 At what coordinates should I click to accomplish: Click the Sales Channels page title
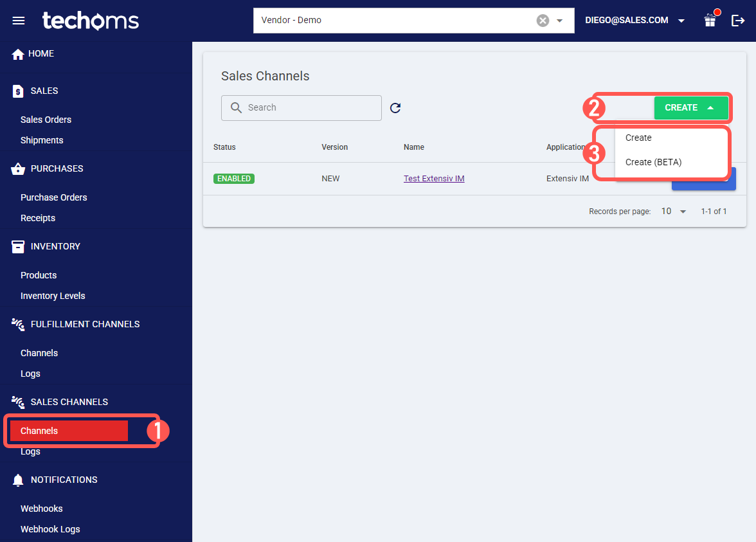pos(265,76)
